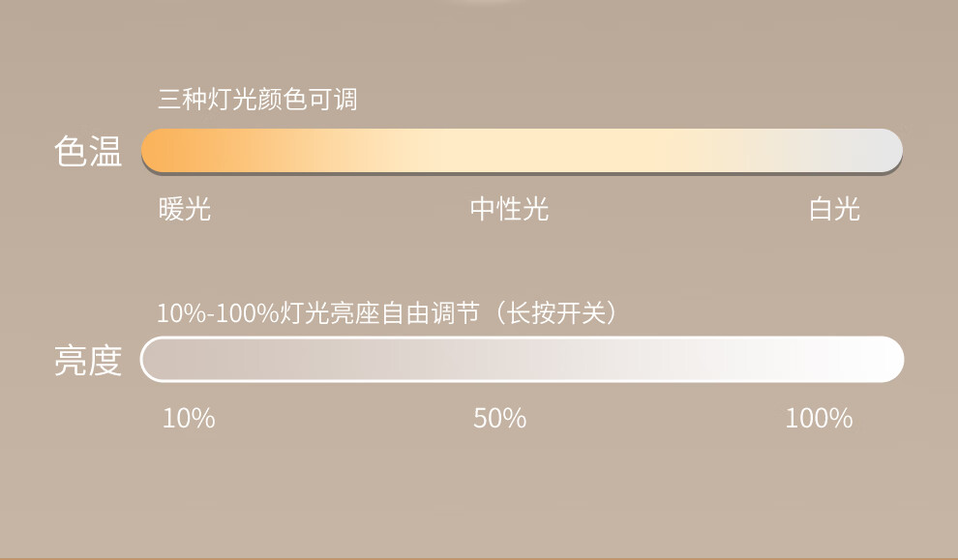Click the 10%-100%灯光亮座自由调节 caption

pyautogui.click(x=318, y=313)
